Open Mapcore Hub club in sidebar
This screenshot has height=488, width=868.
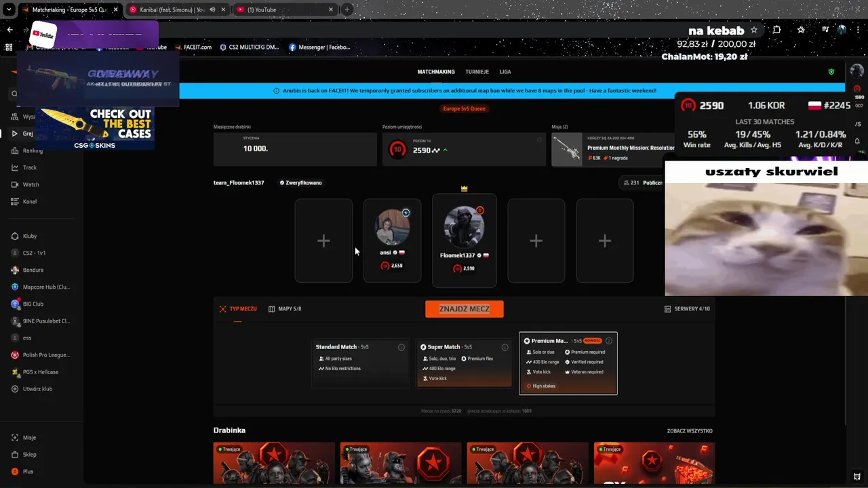coord(41,287)
